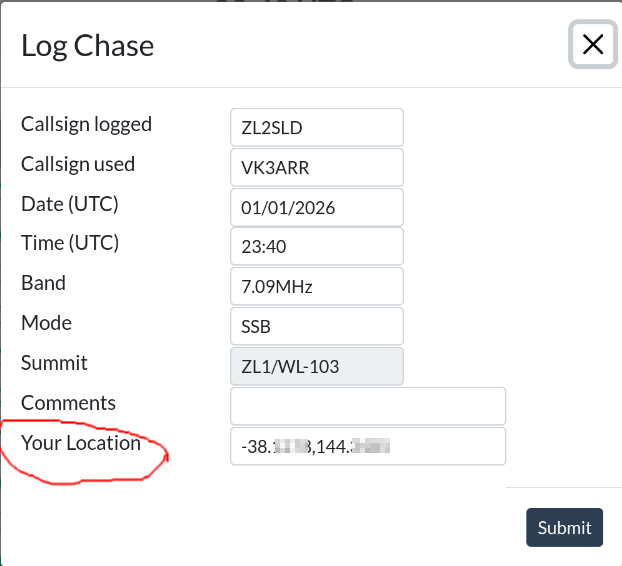Image resolution: width=622 pixels, height=566 pixels.
Task: Click the "Band" label
Action: coord(43,283)
